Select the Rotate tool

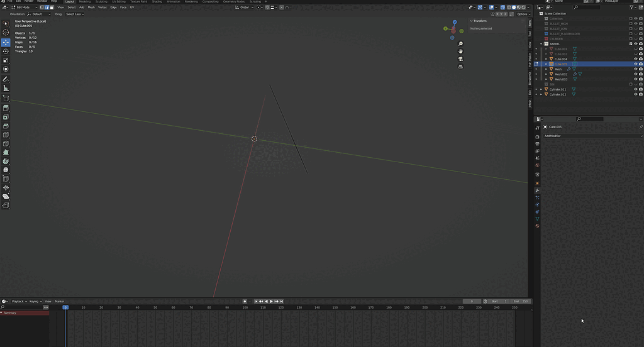point(6,52)
